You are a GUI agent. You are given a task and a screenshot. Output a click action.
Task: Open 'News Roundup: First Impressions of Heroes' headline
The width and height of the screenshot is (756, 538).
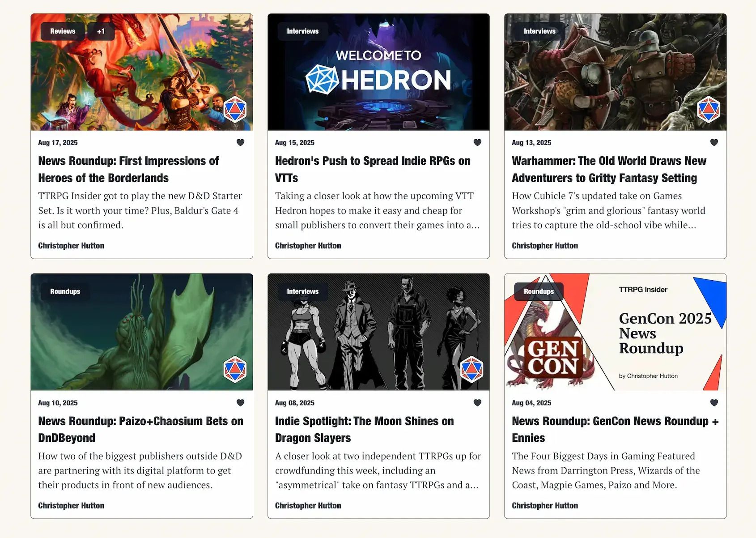pos(128,169)
